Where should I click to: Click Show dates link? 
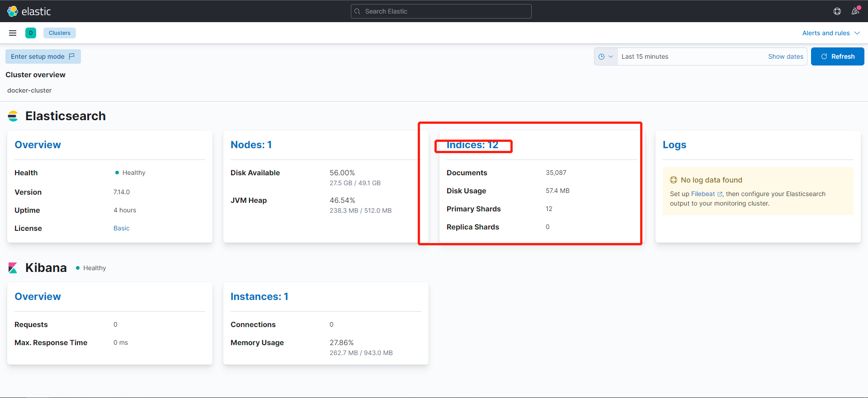click(x=786, y=56)
